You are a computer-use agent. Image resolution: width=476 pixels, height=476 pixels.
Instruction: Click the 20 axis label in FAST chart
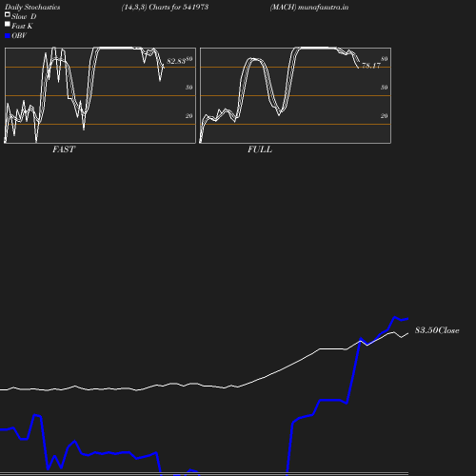point(189,116)
